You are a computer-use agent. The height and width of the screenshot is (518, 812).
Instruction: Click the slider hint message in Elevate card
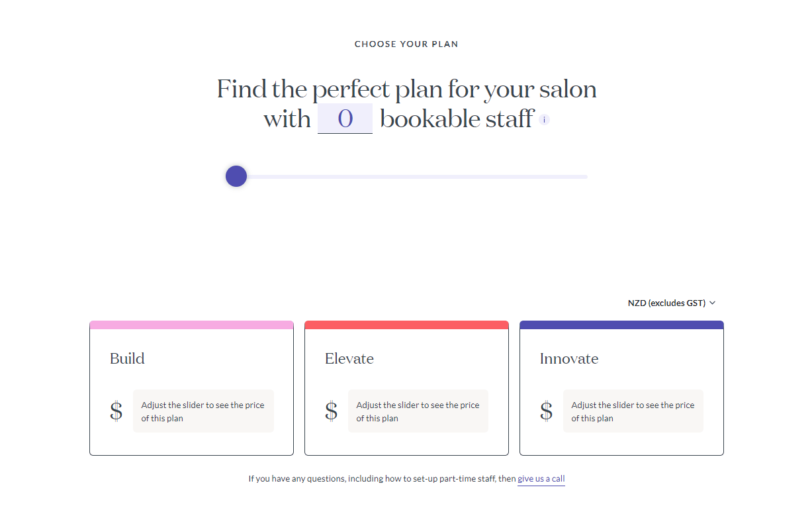click(x=418, y=411)
